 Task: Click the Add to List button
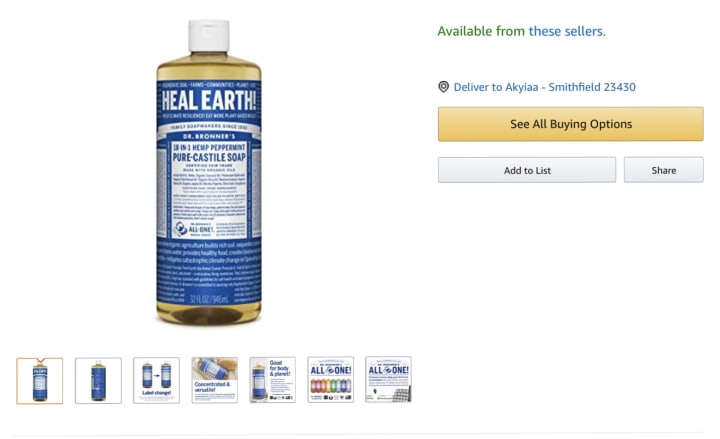(x=527, y=170)
